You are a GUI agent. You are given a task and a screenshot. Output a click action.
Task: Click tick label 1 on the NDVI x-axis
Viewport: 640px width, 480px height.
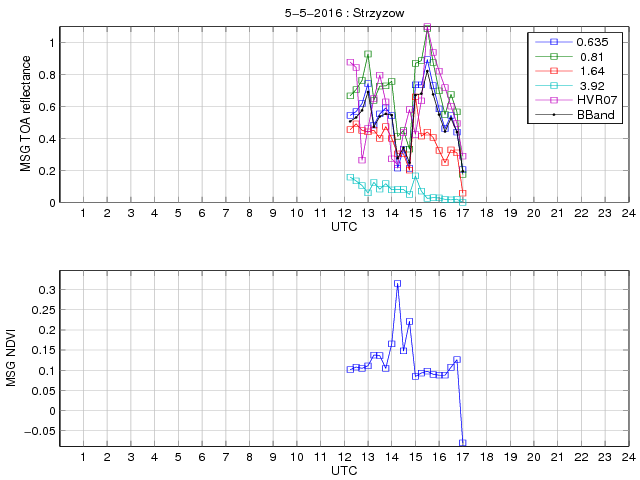tap(82, 456)
